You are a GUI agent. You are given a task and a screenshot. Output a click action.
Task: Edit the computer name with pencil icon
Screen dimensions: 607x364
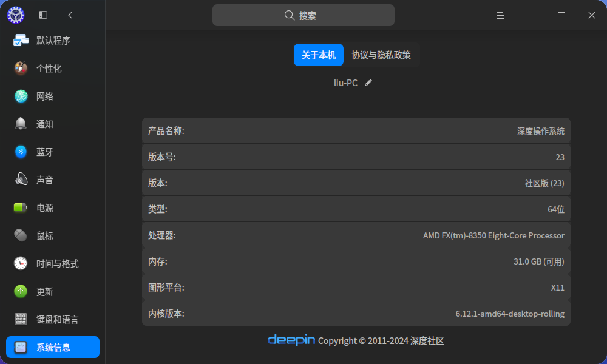coord(368,83)
